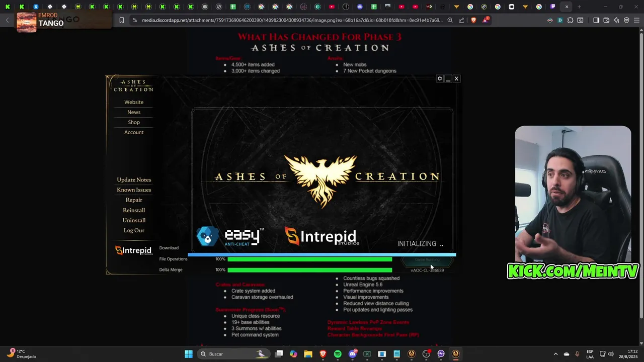Select Repair in the launcher menu

coord(134,200)
